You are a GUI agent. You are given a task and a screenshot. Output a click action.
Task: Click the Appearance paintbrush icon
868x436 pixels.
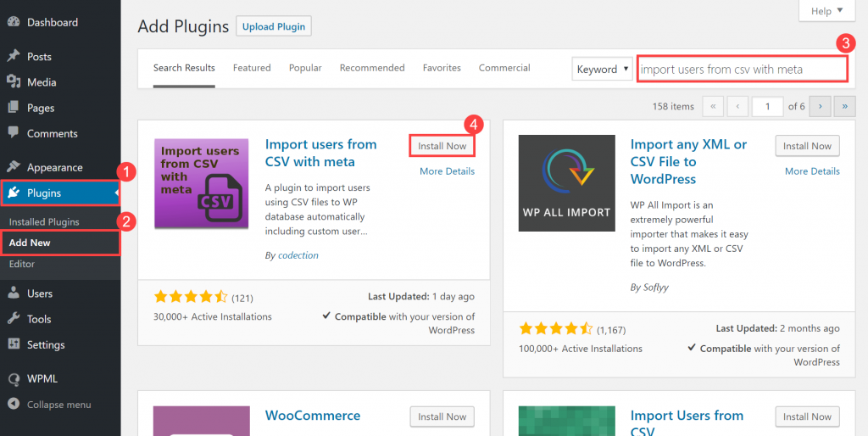(14, 167)
